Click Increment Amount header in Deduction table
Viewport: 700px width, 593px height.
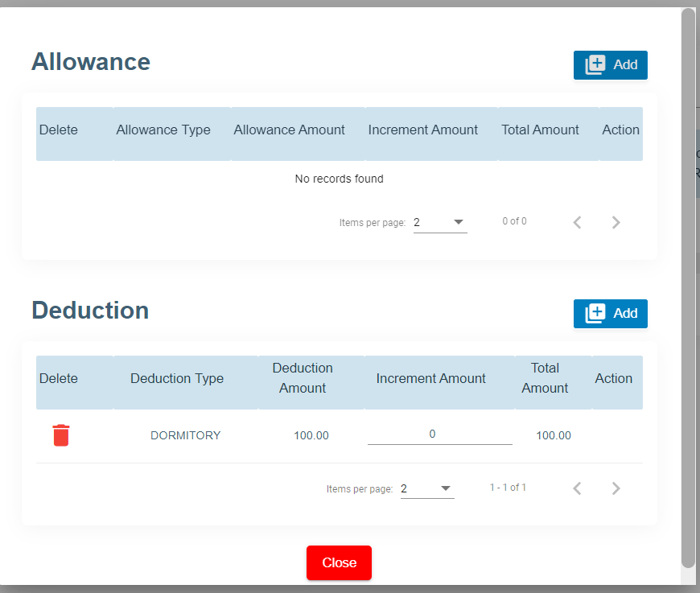[430, 379]
